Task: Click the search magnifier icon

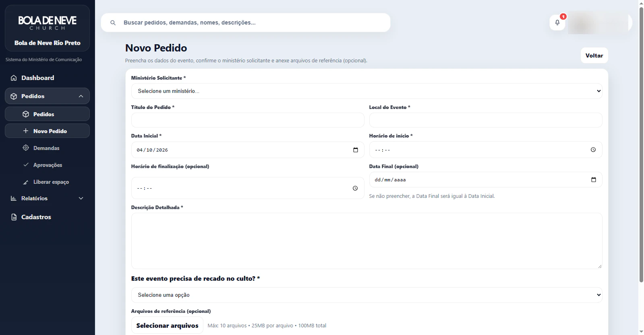Action: tap(113, 23)
